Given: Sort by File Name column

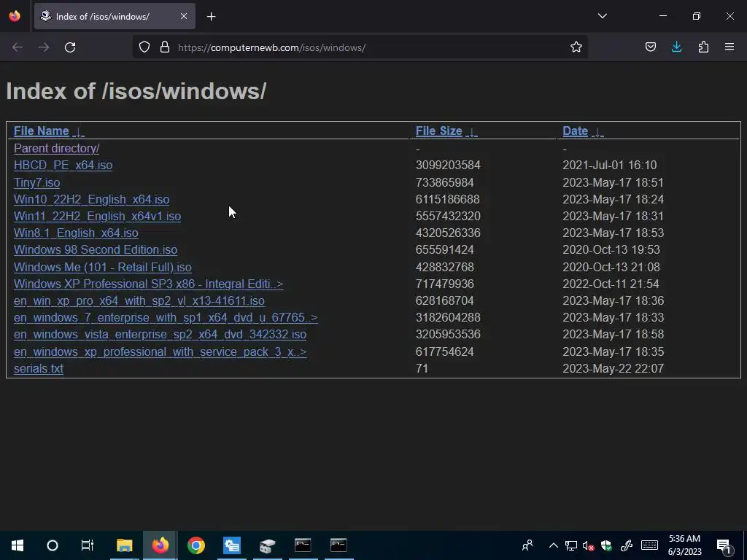Looking at the screenshot, I should pos(42,131).
